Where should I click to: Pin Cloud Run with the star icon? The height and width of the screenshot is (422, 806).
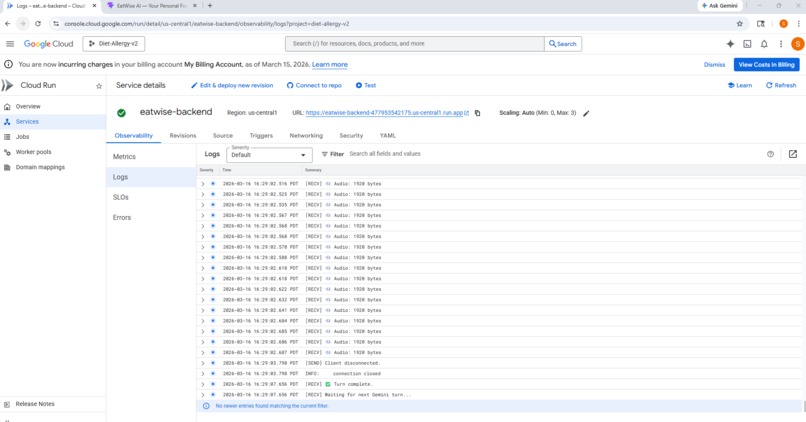pyautogui.click(x=99, y=86)
